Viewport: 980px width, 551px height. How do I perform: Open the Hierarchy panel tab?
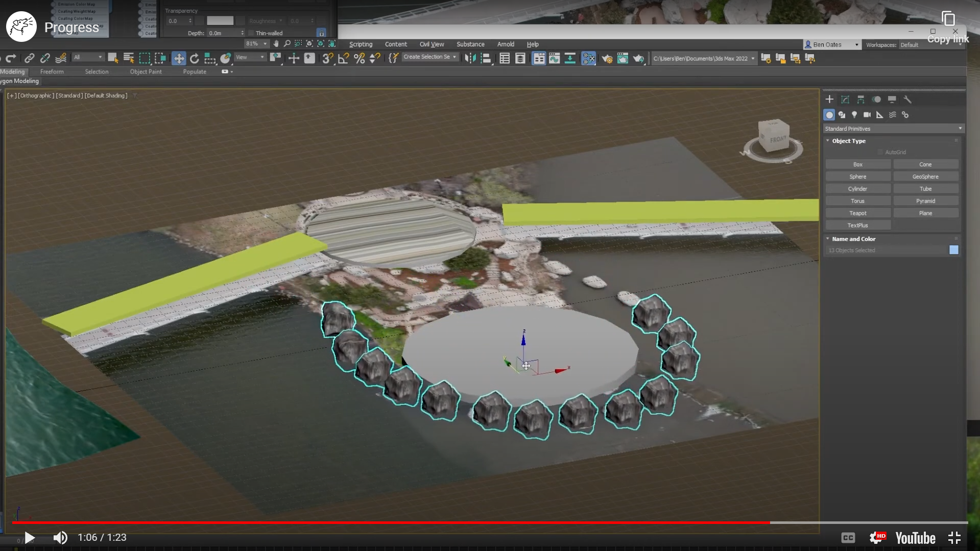tap(861, 100)
